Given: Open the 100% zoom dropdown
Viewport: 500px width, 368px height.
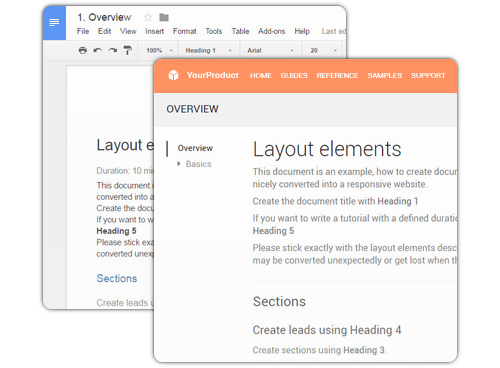Looking at the screenshot, I should pyautogui.click(x=159, y=50).
